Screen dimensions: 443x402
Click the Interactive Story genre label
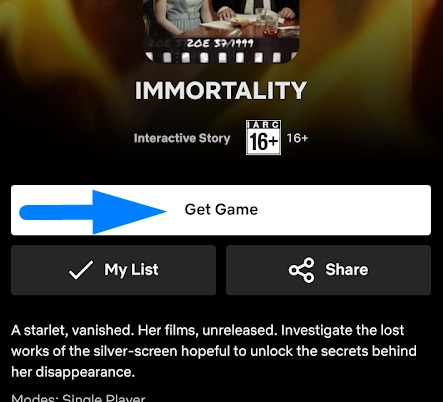(182, 138)
